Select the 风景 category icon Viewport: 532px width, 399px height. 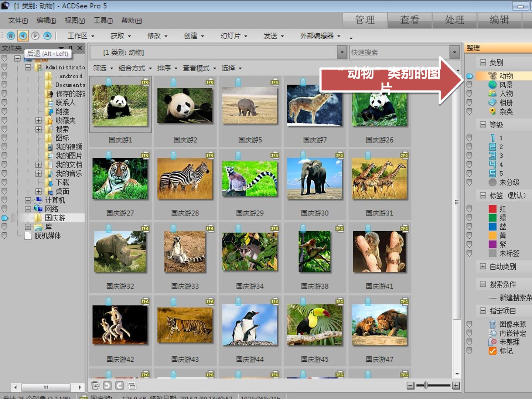click(492, 85)
